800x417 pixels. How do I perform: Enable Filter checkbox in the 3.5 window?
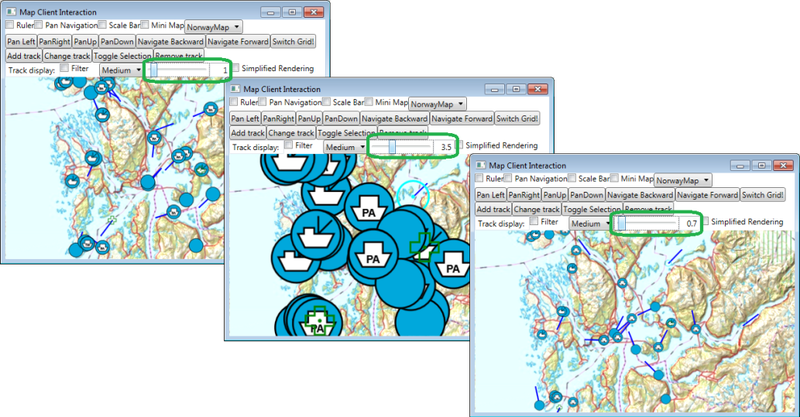pyautogui.click(x=288, y=145)
